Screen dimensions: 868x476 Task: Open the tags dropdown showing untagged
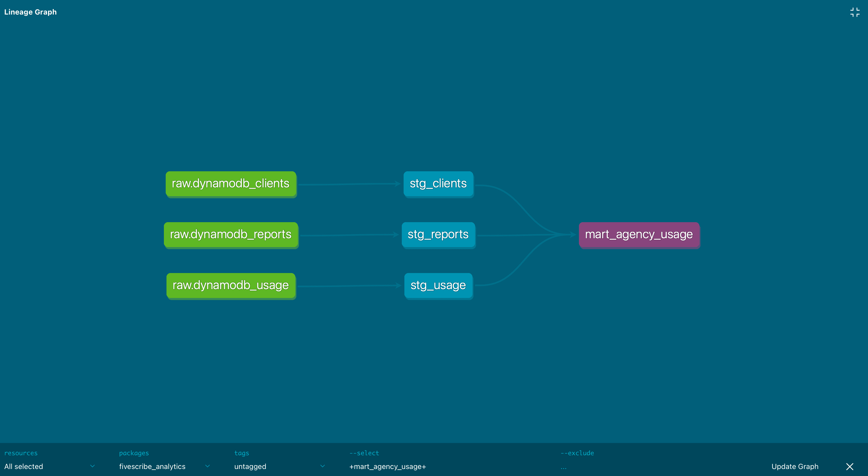point(276,467)
